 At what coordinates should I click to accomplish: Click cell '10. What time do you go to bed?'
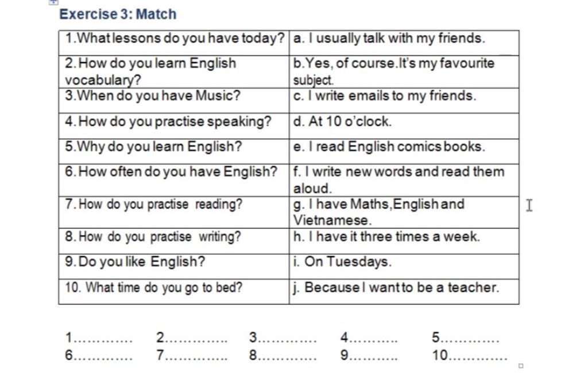174,291
